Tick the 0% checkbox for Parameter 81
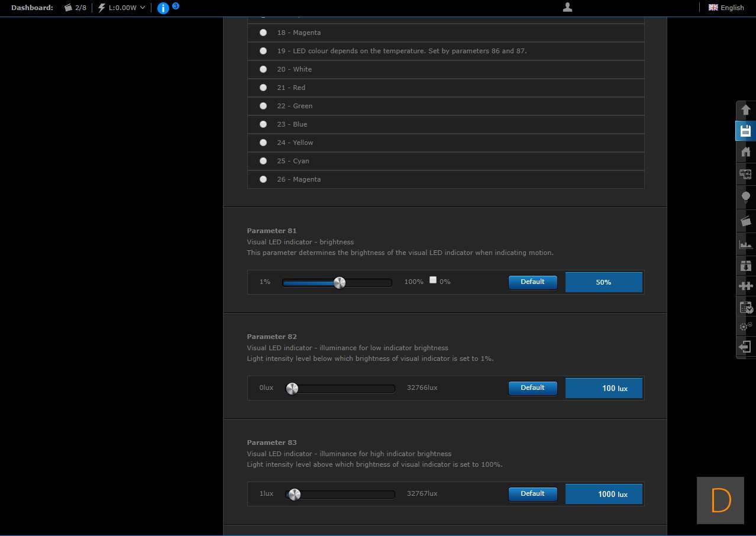 pos(433,280)
